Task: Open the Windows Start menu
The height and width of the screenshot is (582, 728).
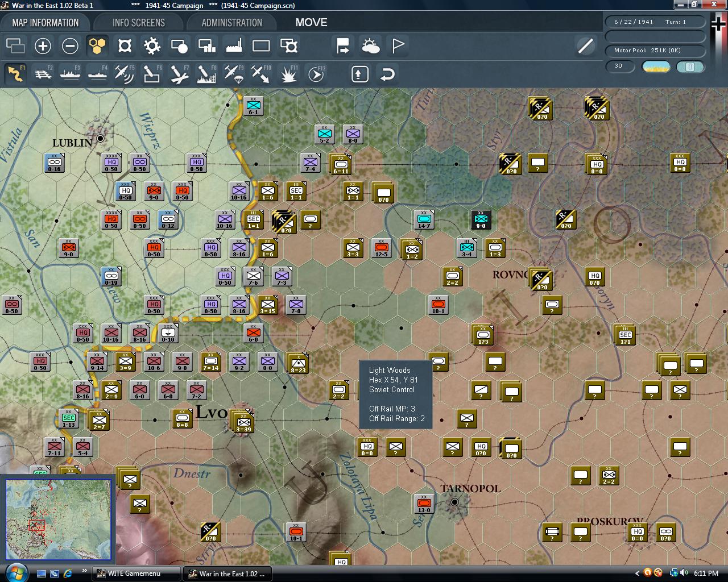Action: click(15, 573)
